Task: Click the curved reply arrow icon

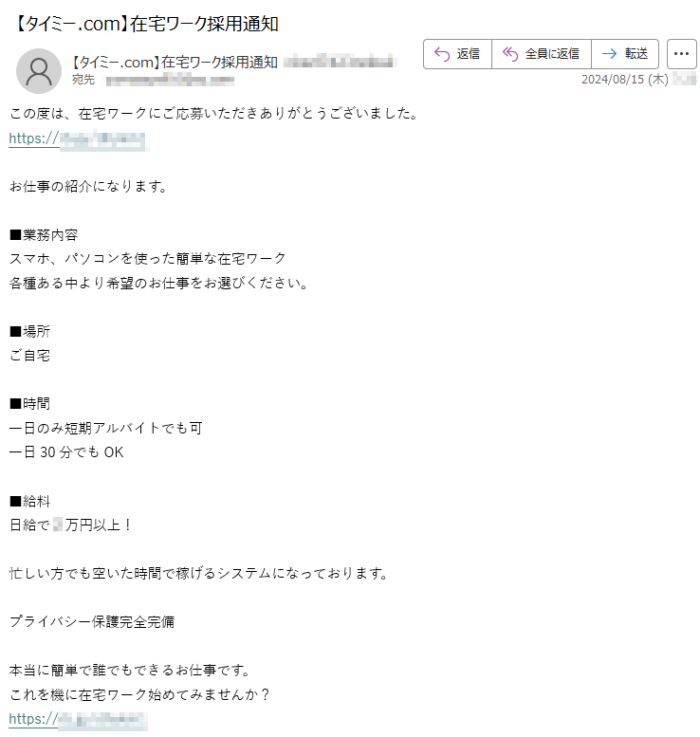Action: pos(442,54)
